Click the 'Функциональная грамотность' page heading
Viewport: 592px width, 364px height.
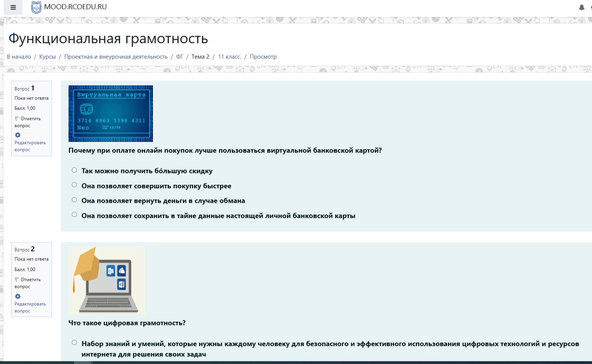108,39
